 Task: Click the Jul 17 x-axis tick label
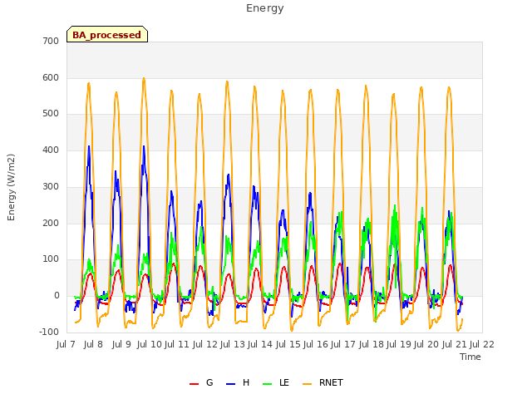343,345
